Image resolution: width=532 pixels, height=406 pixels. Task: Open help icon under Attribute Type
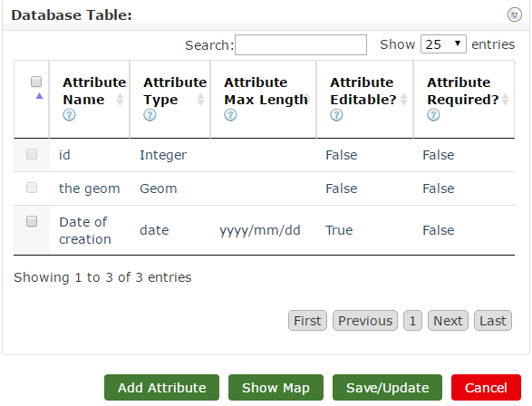[x=150, y=115]
